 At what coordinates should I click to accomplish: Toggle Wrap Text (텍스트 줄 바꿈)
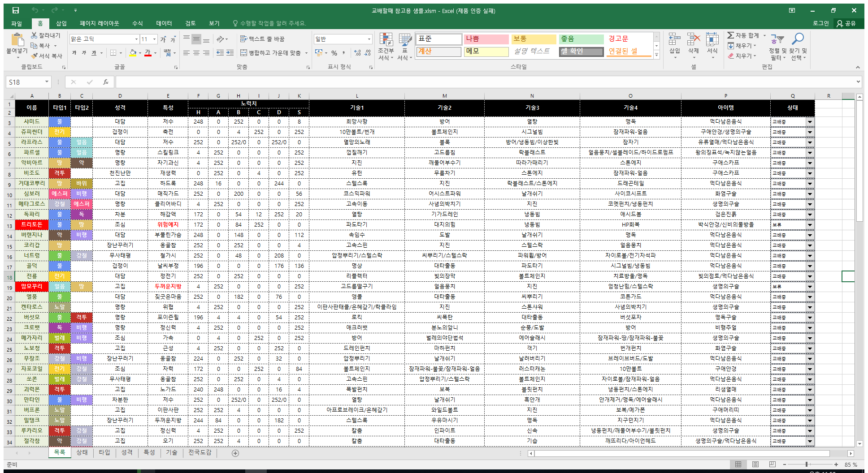tap(243, 39)
